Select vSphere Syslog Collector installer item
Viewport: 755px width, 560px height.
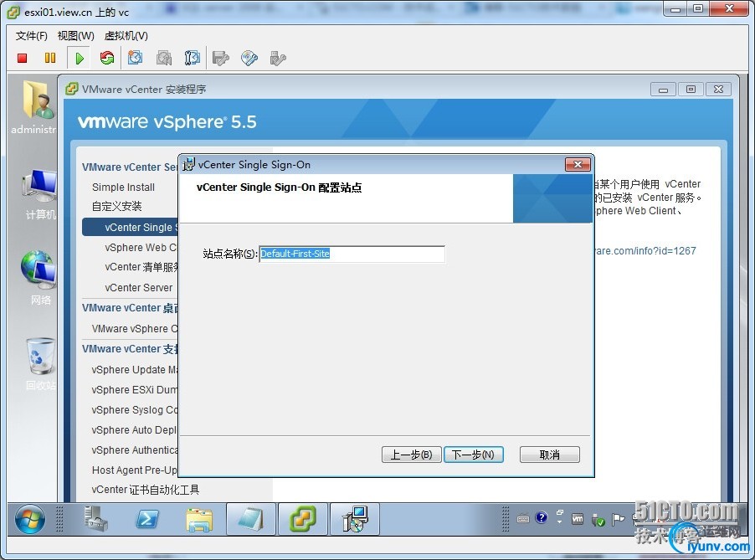point(134,410)
